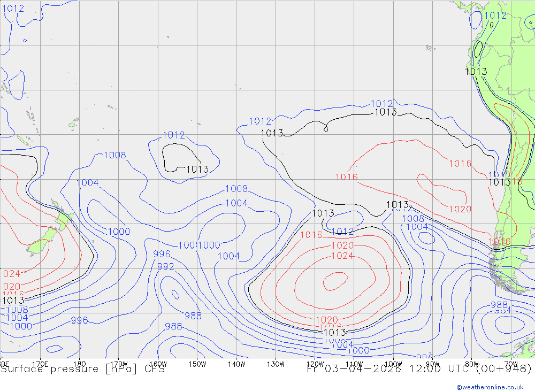The height and width of the screenshot is (392, 535).
Task: Select the 160W longitude label
Action: coord(158,364)
